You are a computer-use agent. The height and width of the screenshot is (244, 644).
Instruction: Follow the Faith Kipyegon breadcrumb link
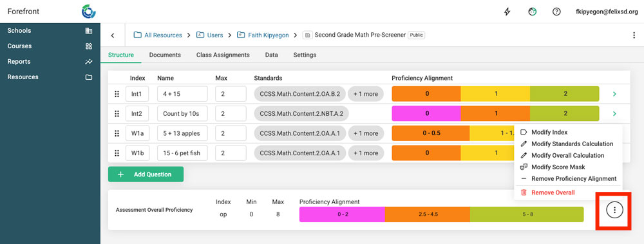268,35
